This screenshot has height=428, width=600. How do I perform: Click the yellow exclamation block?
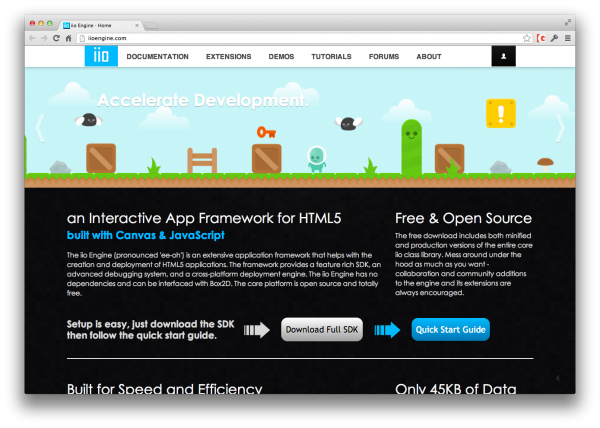[501, 114]
